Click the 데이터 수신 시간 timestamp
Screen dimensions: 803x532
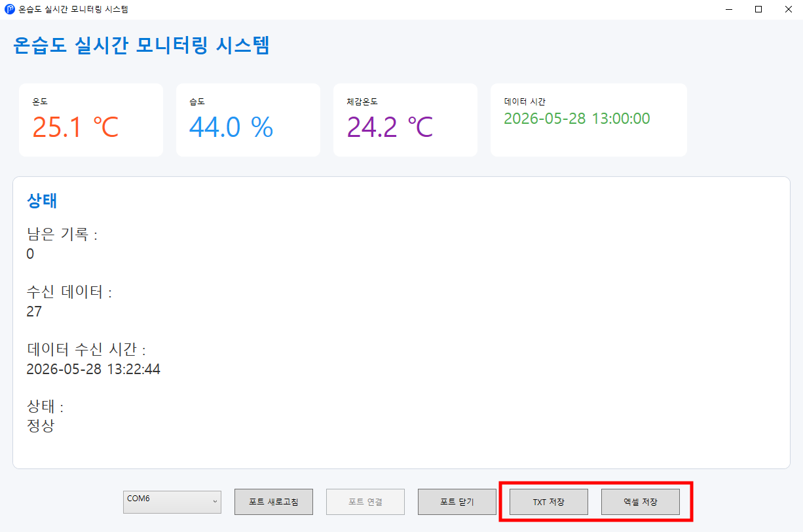(x=93, y=370)
